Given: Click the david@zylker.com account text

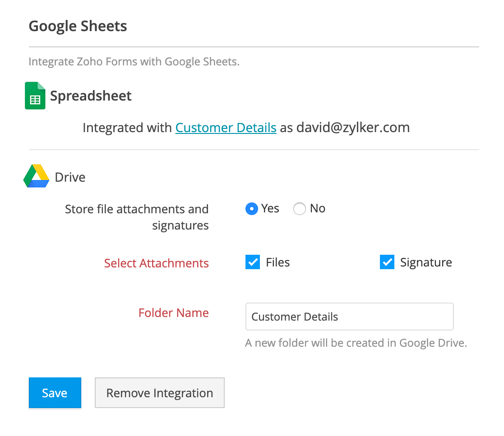Looking at the screenshot, I should click(x=353, y=128).
